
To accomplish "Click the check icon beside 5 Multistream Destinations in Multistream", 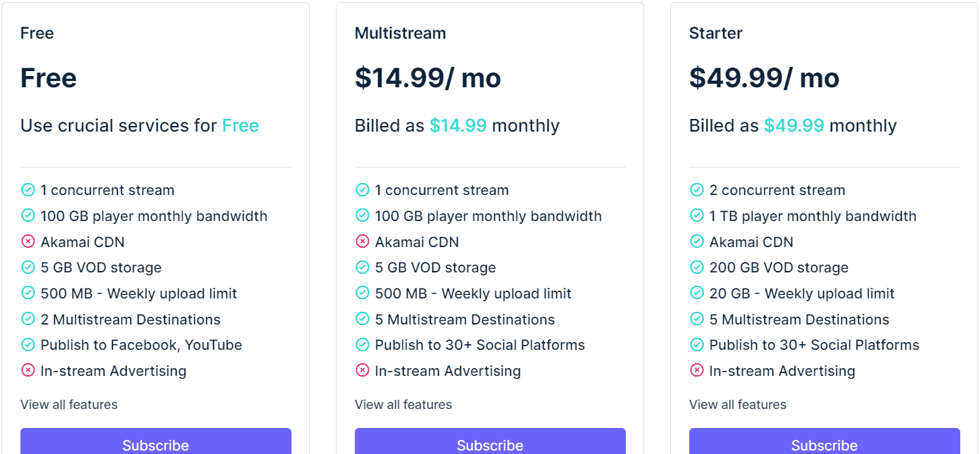I will (363, 319).
